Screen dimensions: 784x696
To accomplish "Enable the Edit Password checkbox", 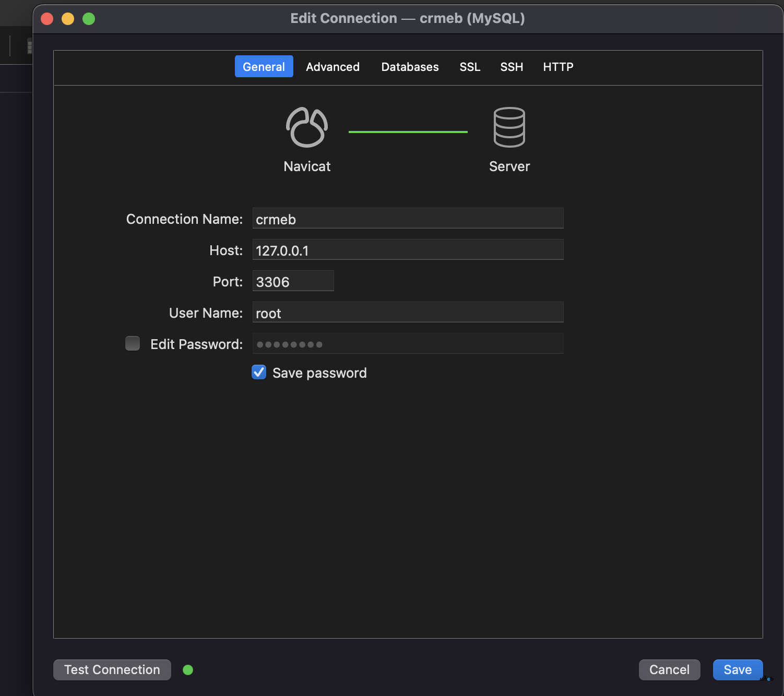I will coord(133,343).
